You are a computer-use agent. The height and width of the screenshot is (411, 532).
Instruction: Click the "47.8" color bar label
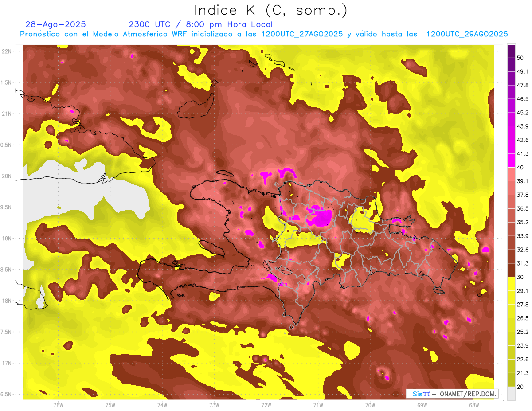click(x=522, y=85)
